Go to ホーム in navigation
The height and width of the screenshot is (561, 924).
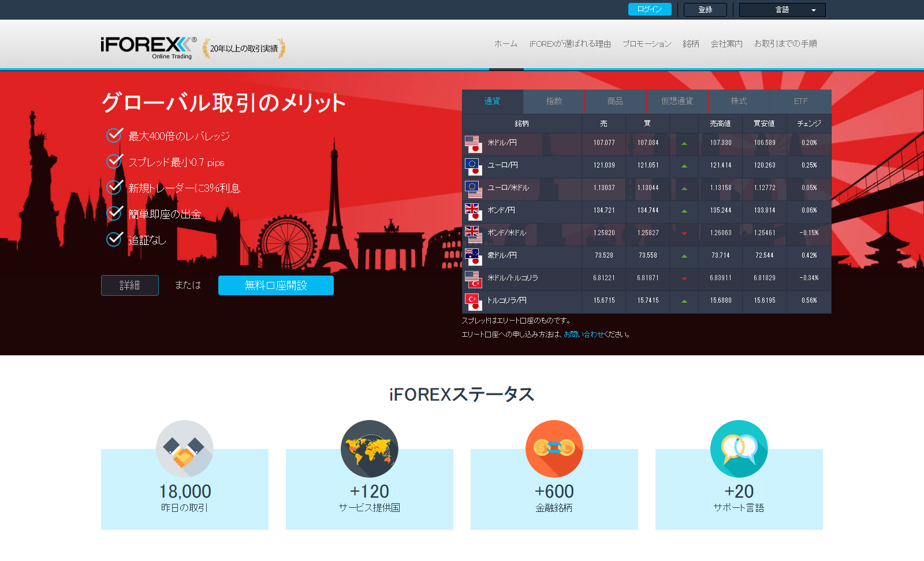coord(506,44)
